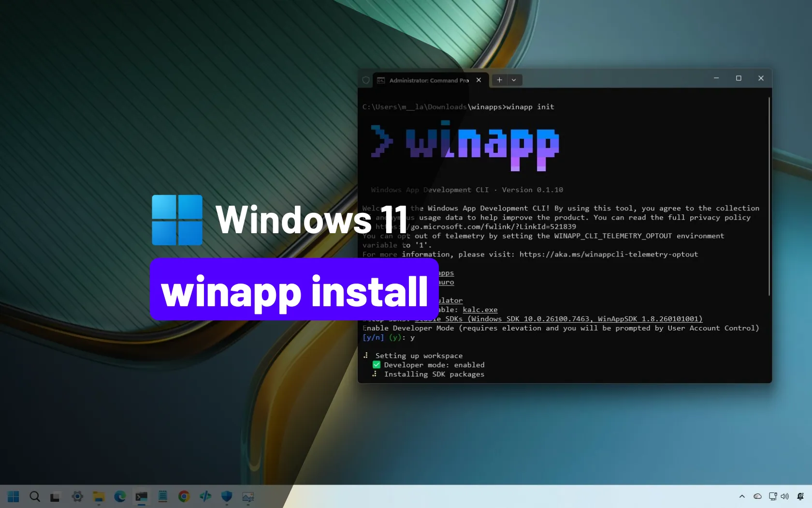
Task: Click the winapp ASCII-art logo in Terminal
Action: (x=465, y=146)
